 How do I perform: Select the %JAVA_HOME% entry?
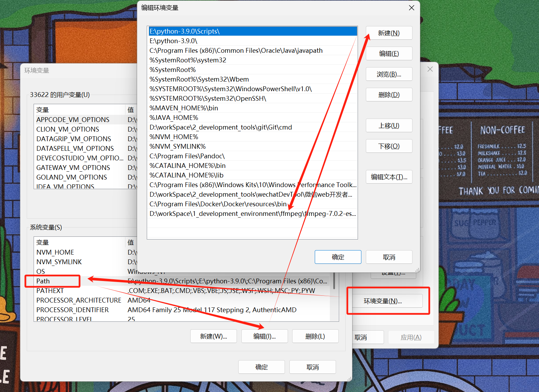point(174,118)
